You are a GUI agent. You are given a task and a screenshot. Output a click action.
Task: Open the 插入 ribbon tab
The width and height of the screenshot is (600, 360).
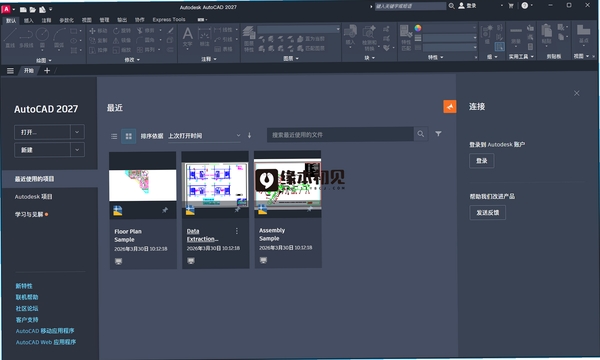click(29, 21)
